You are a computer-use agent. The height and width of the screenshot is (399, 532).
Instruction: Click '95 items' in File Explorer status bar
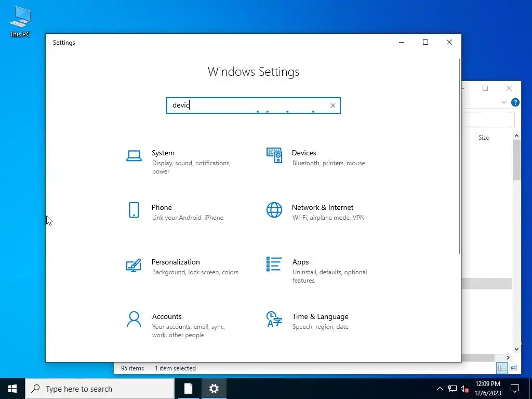[132, 368]
